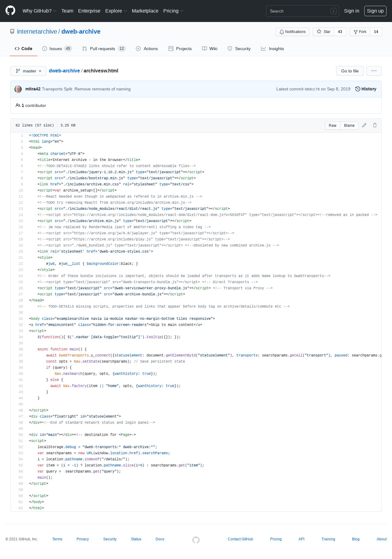Click footer About link

382,539
